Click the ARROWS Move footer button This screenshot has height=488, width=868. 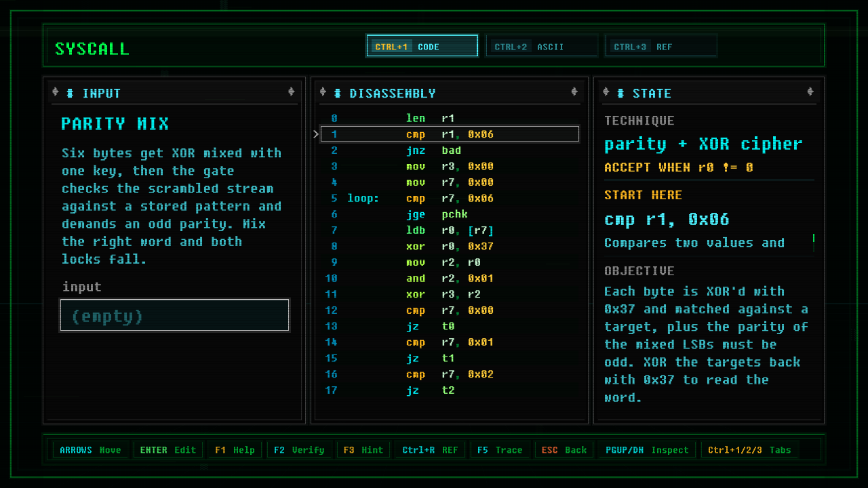[x=90, y=450]
